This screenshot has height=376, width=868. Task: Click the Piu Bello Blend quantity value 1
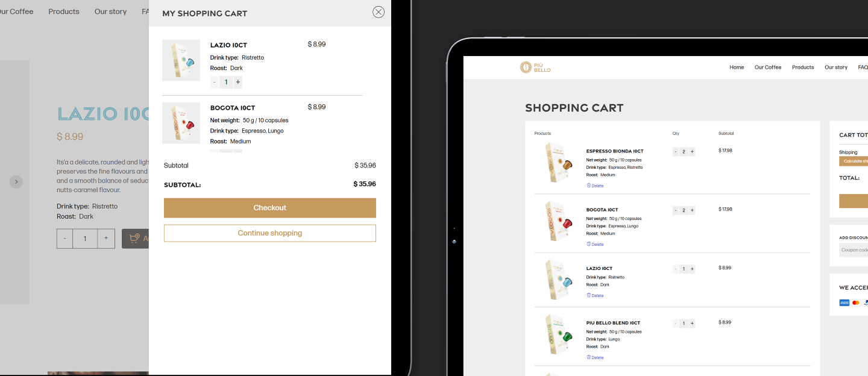coord(684,324)
